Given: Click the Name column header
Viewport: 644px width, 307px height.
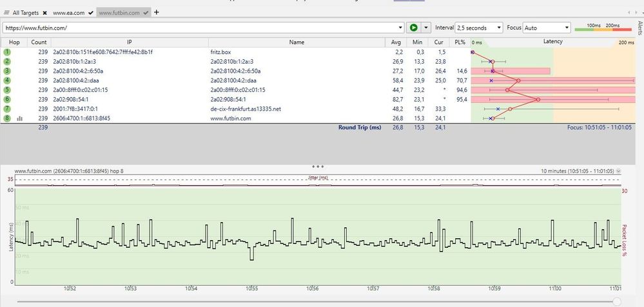Looking at the screenshot, I should point(297,42).
